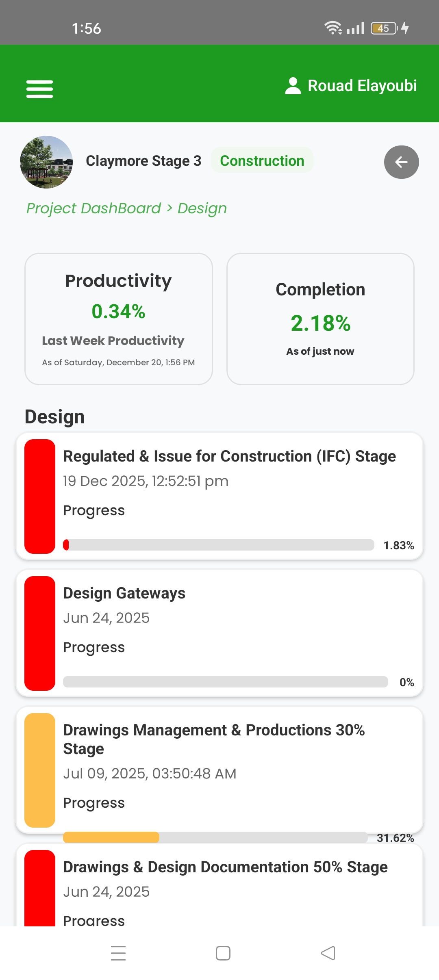
Task: Tap the Rouad Elayoubi username
Action: (362, 86)
